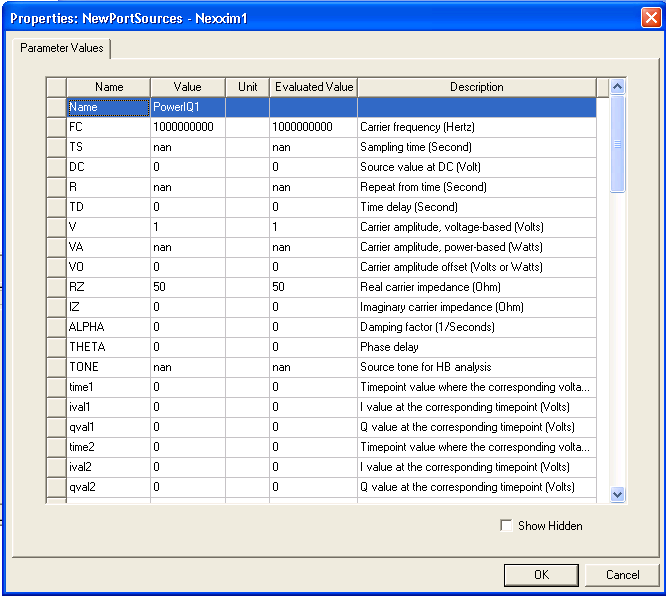The height and width of the screenshot is (596, 666).
Task: Edit the FC carrier frequency value
Action: point(187,127)
